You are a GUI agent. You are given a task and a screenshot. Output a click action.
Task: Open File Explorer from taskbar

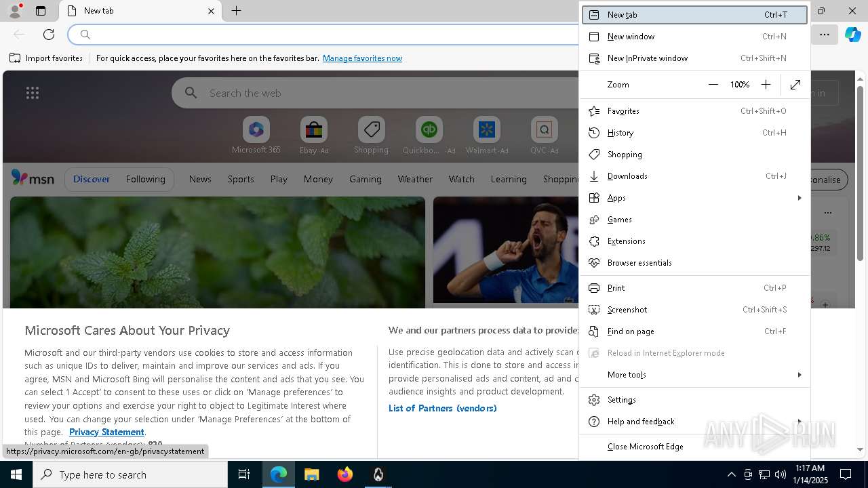coord(311,474)
